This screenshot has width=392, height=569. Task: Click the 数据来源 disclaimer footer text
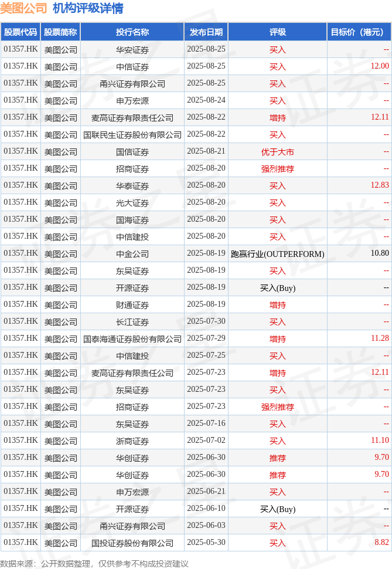94,564
